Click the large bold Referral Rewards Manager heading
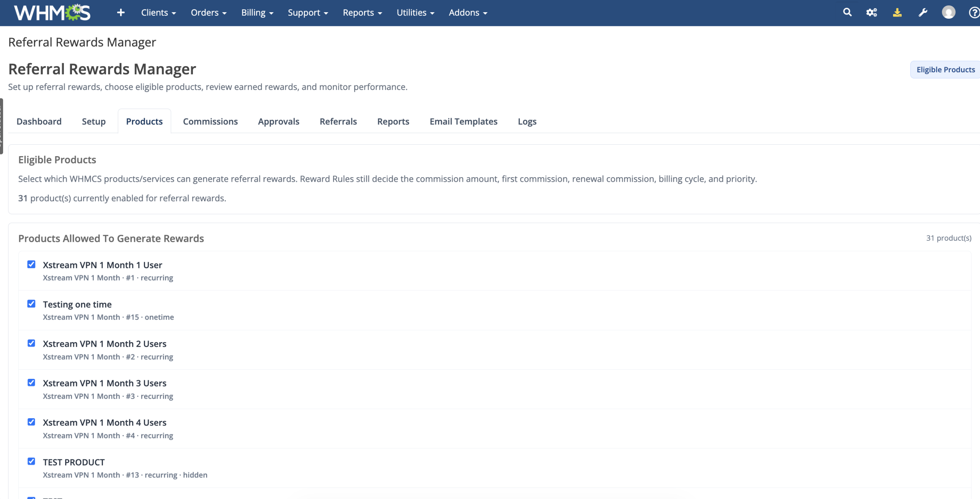Screen dimensions: 980x499 [x=102, y=69]
